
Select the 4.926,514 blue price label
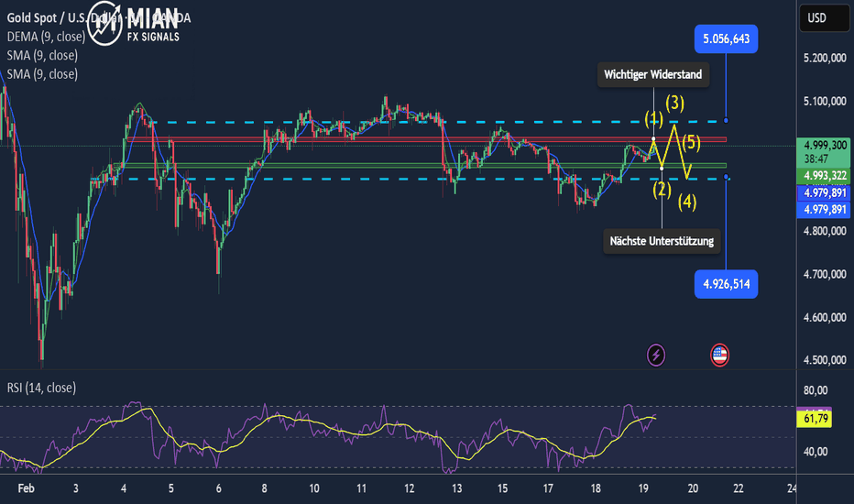(726, 284)
